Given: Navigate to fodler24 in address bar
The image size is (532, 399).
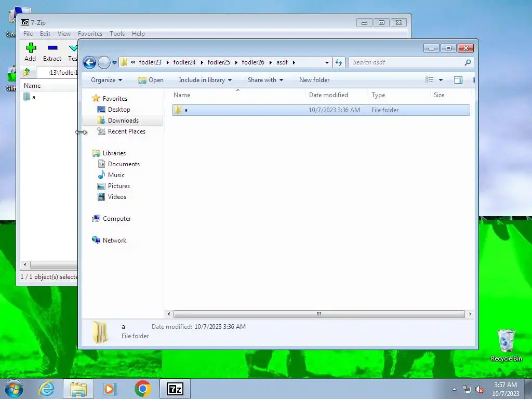Looking at the screenshot, I should 184,62.
